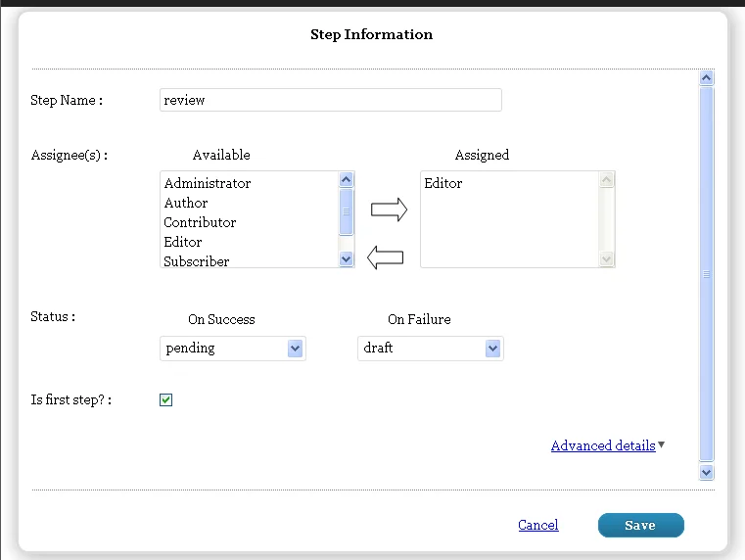Toggle the Is first step checkbox
745x560 pixels.
[165, 400]
